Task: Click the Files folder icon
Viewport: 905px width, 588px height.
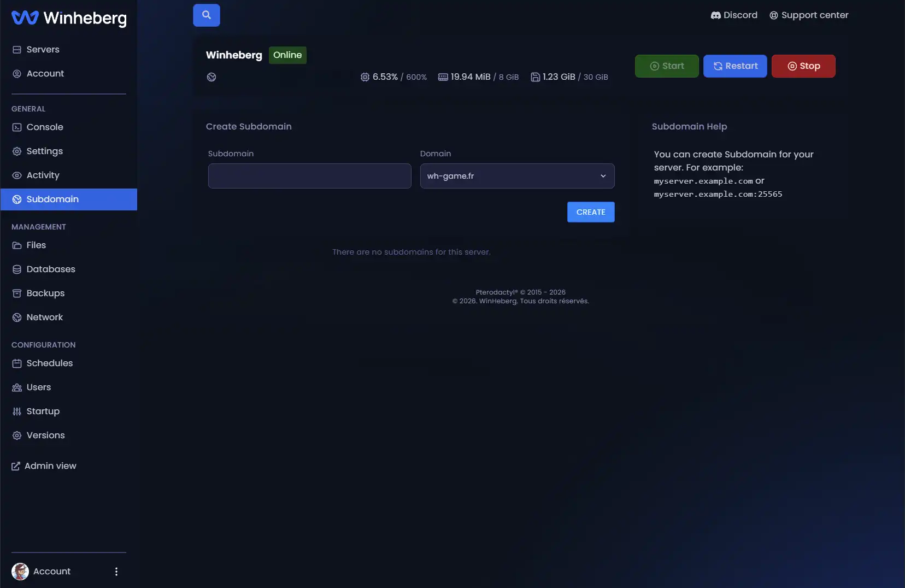Action: click(x=17, y=245)
